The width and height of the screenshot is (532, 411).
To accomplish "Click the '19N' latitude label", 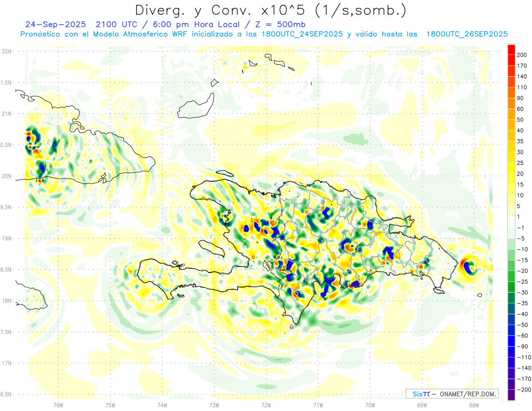I will [x=7, y=238].
